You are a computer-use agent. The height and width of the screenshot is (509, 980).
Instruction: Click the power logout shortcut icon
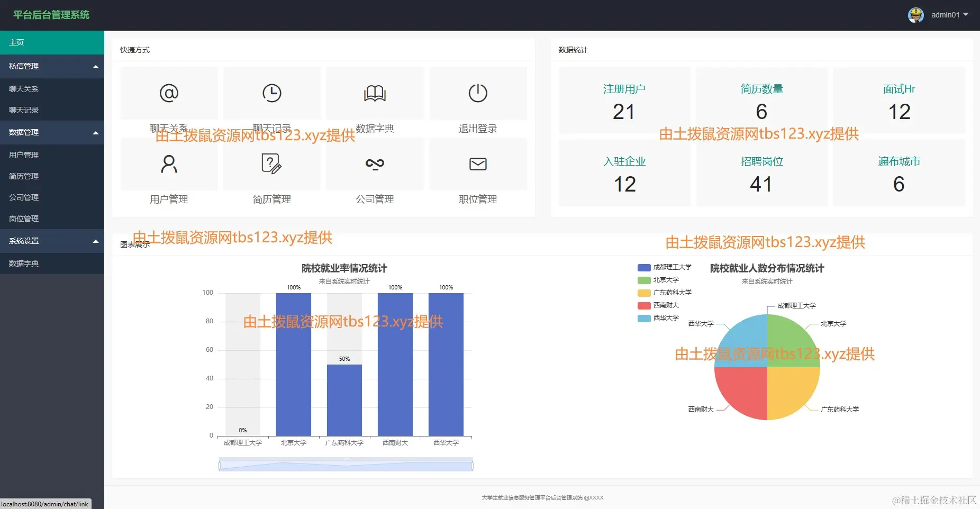(478, 93)
